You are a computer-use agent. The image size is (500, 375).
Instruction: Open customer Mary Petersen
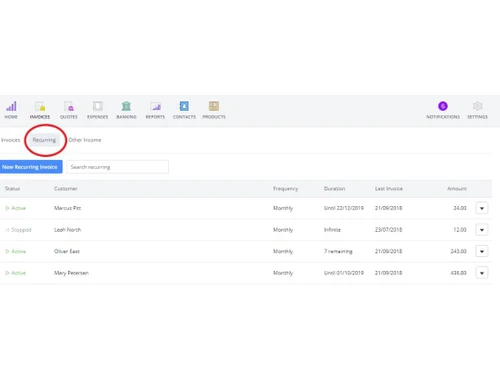click(71, 273)
